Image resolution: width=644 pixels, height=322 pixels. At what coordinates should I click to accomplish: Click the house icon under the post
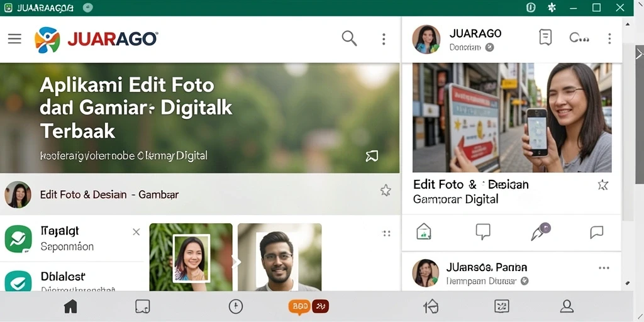coord(424,231)
